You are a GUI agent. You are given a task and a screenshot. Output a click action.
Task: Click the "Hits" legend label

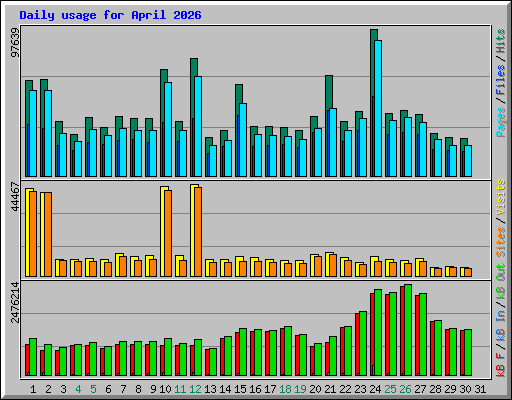[501, 41]
